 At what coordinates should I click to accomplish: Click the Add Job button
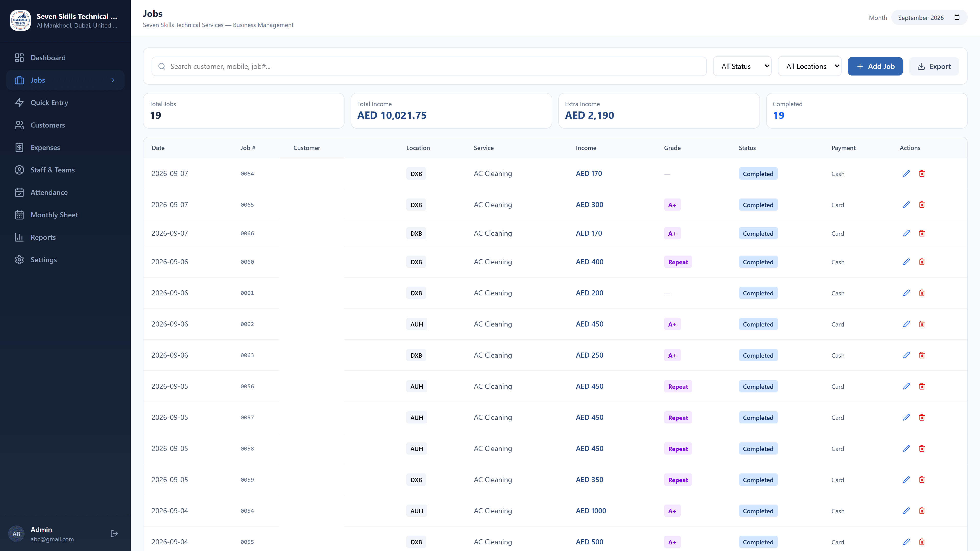point(875,67)
